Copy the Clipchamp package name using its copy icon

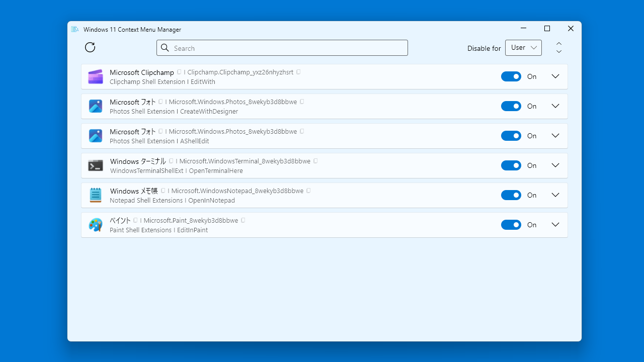pos(298,71)
